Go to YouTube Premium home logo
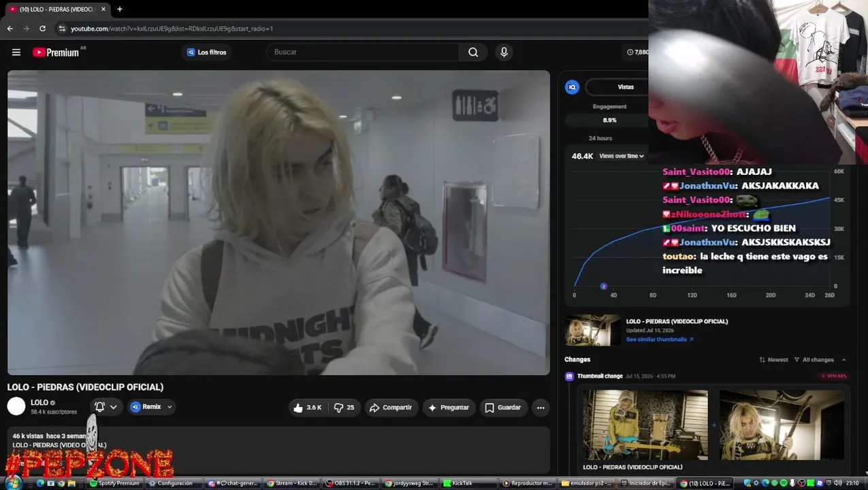 coord(56,52)
